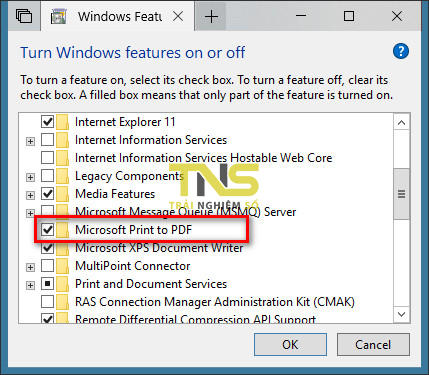Select Microsoft XPS Document Writer label
This screenshot has height=375, width=429.
point(159,248)
